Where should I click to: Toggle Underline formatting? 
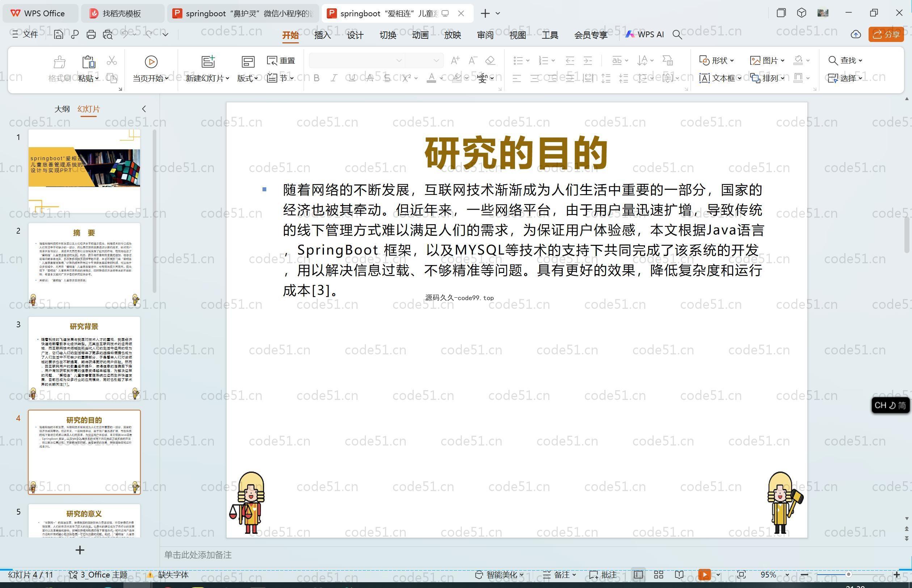(352, 78)
